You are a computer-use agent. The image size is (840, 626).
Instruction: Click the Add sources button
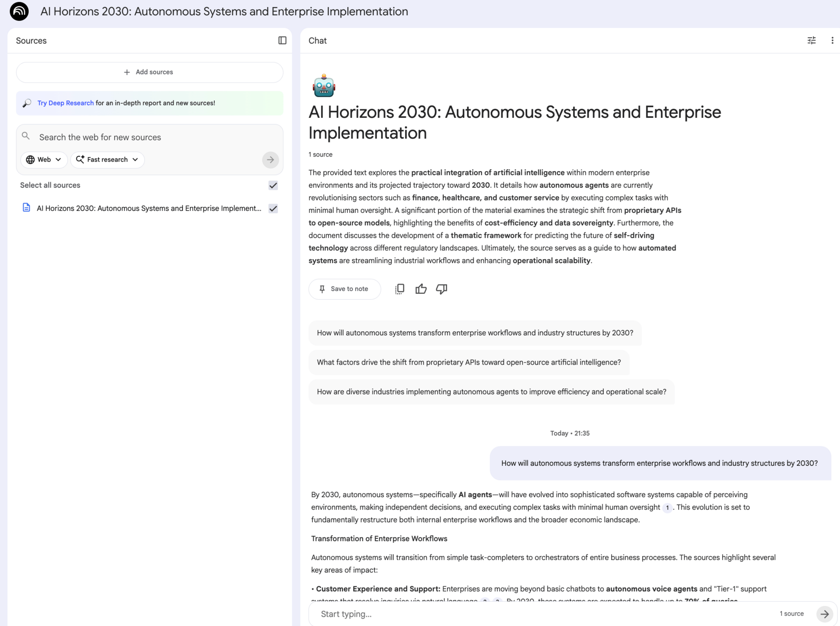(x=149, y=72)
